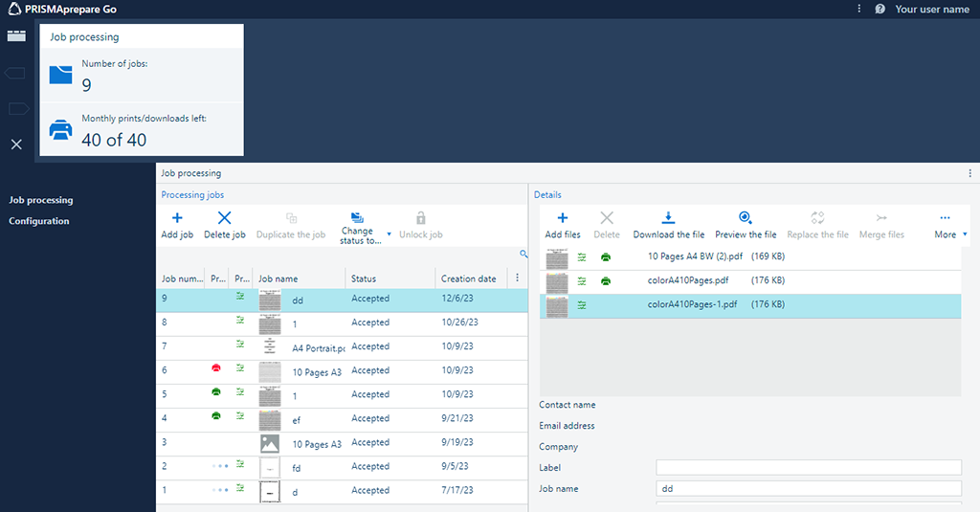Select job 8 created 10/26/23
Viewport: 980px width, 512px height.
[342, 323]
